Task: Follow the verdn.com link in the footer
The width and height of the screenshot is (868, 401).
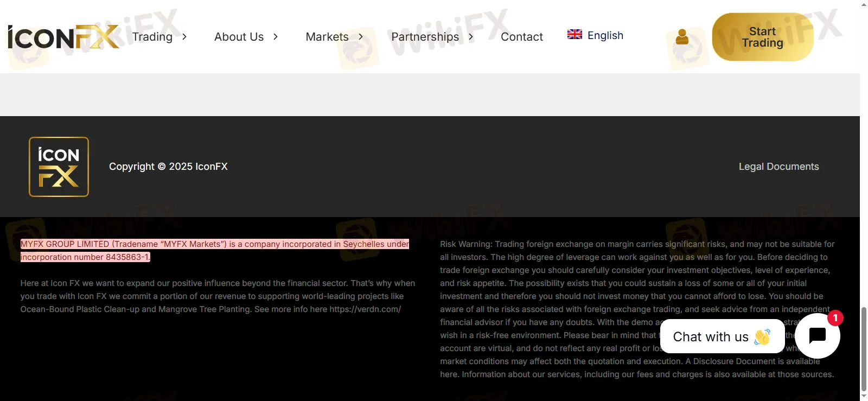Action: click(365, 309)
